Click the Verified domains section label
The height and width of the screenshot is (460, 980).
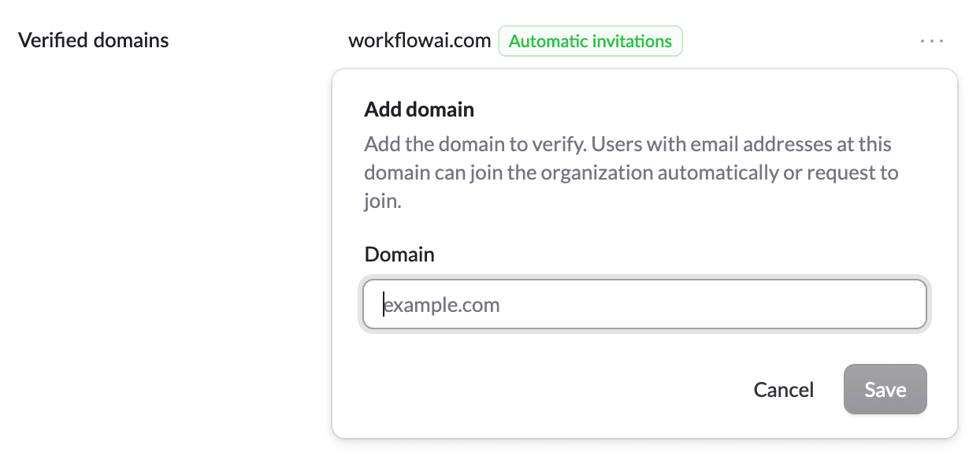[93, 40]
